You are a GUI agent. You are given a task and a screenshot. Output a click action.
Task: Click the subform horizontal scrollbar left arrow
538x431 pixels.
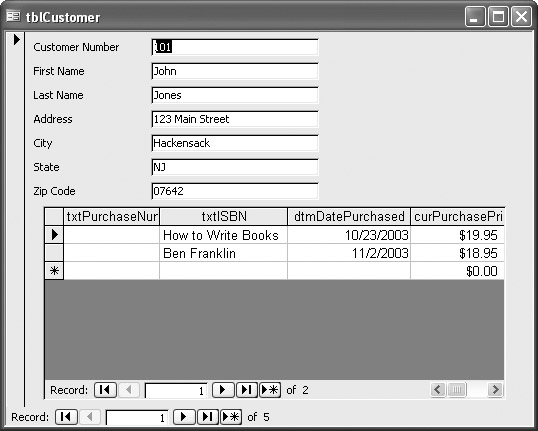click(437, 389)
